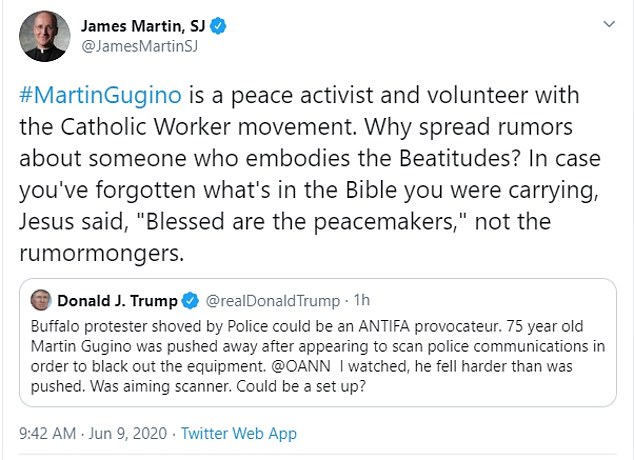Expand the tweet options chevron menu
This screenshot has height=460, width=634.
click(x=608, y=24)
